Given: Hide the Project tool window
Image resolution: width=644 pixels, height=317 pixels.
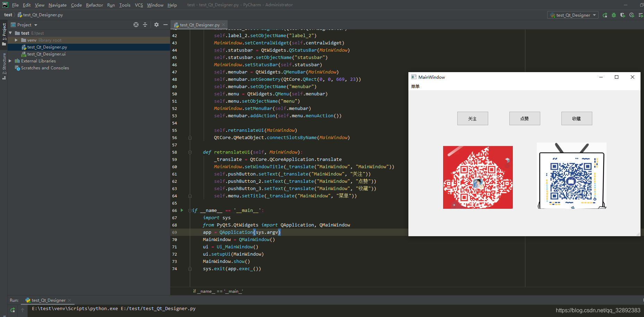Looking at the screenshot, I should pyautogui.click(x=166, y=25).
